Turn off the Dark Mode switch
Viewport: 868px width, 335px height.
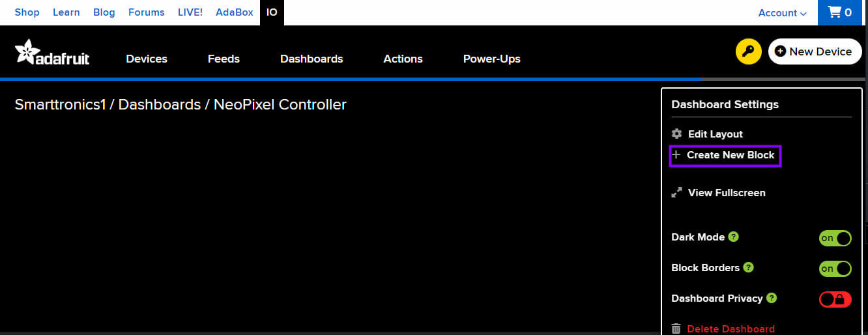(835, 238)
